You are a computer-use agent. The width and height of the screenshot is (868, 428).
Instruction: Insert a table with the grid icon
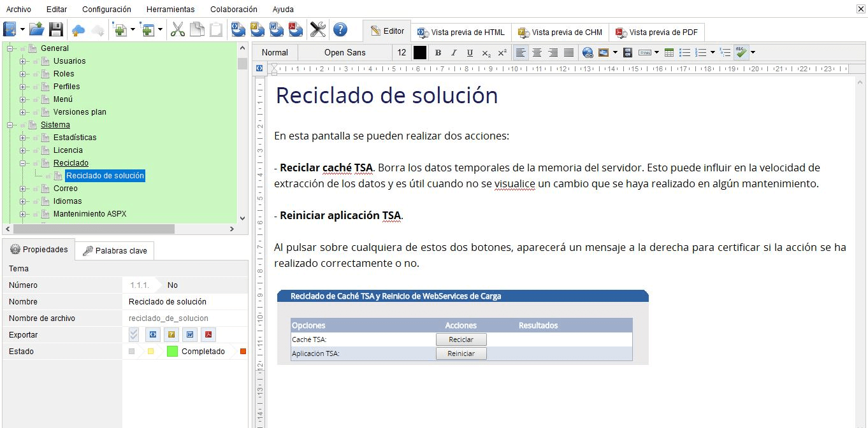point(669,53)
